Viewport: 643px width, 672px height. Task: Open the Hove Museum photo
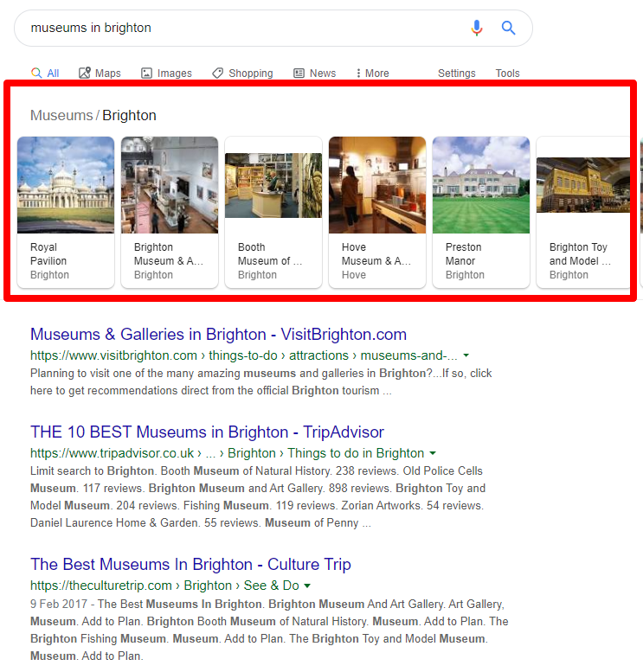point(377,185)
